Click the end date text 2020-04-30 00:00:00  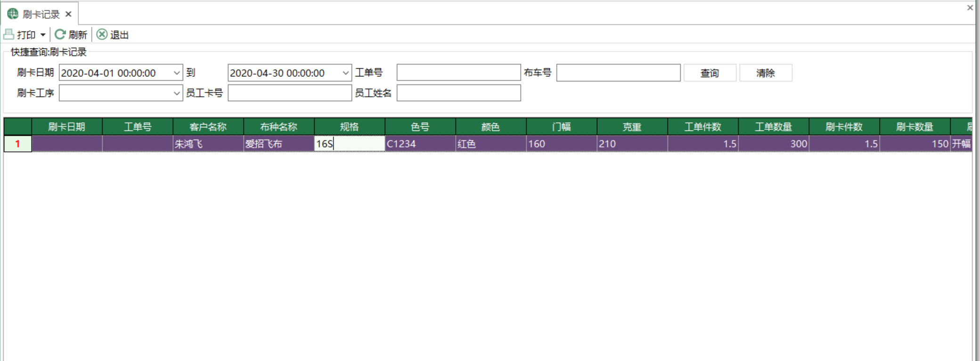[277, 73]
